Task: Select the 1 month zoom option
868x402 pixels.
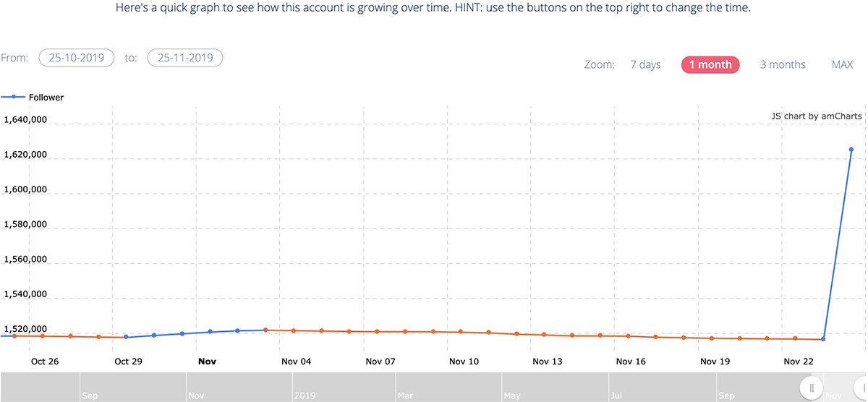Action: (710, 64)
